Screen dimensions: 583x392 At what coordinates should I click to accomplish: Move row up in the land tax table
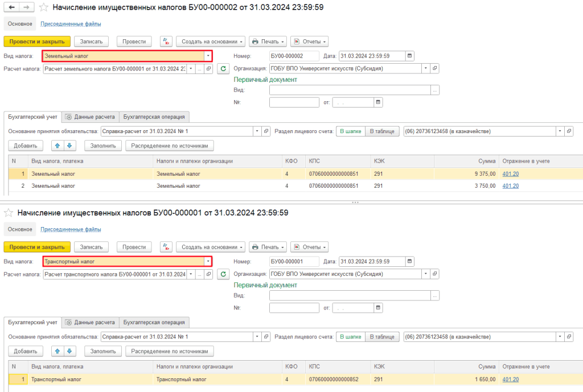(57, 146)
